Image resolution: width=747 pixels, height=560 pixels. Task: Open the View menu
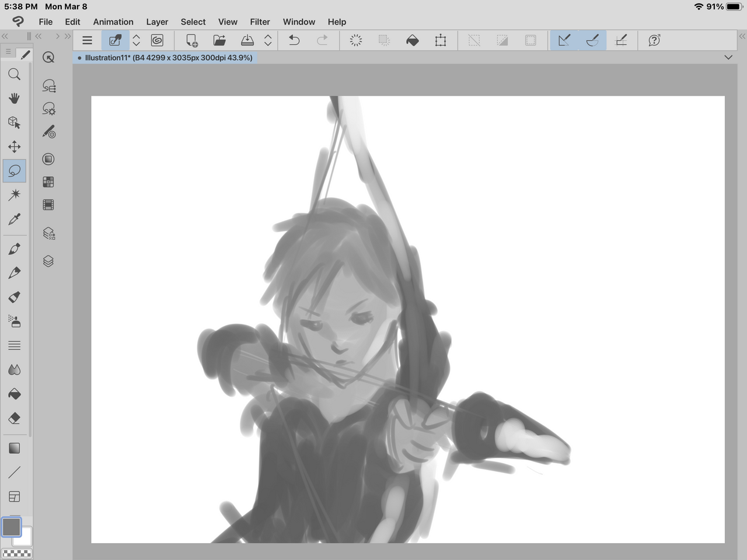click(228, 22)
